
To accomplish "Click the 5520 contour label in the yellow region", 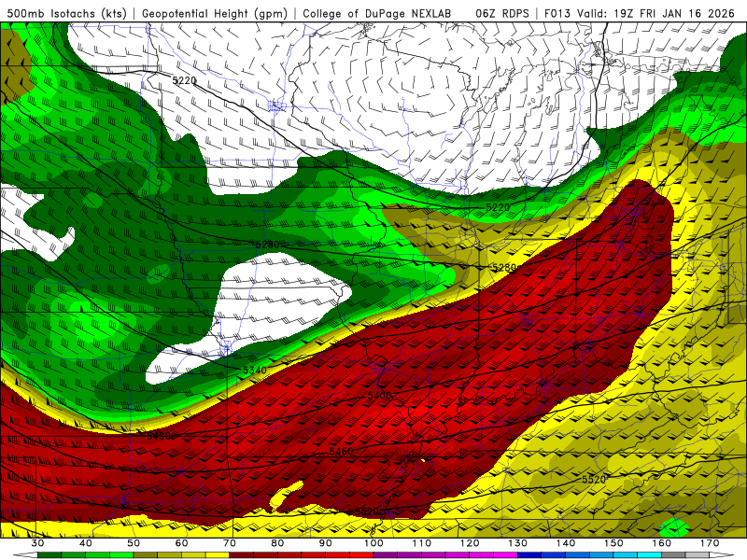I will [594, 480].
